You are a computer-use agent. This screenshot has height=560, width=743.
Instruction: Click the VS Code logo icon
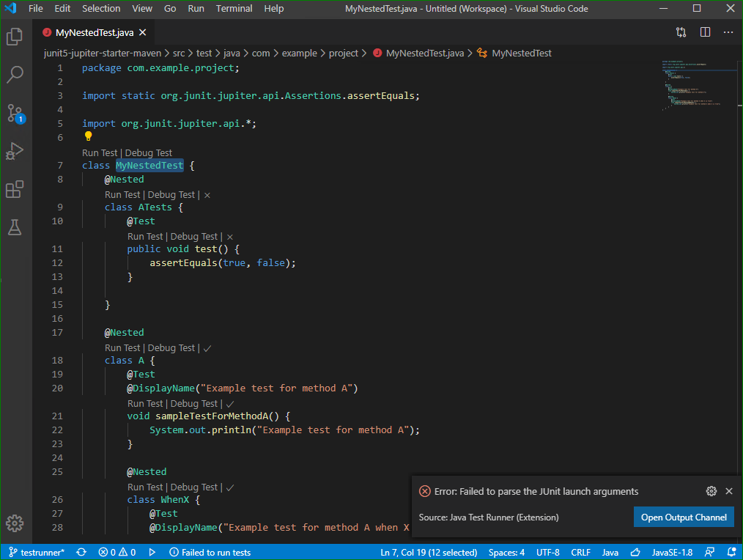point(10,8)
